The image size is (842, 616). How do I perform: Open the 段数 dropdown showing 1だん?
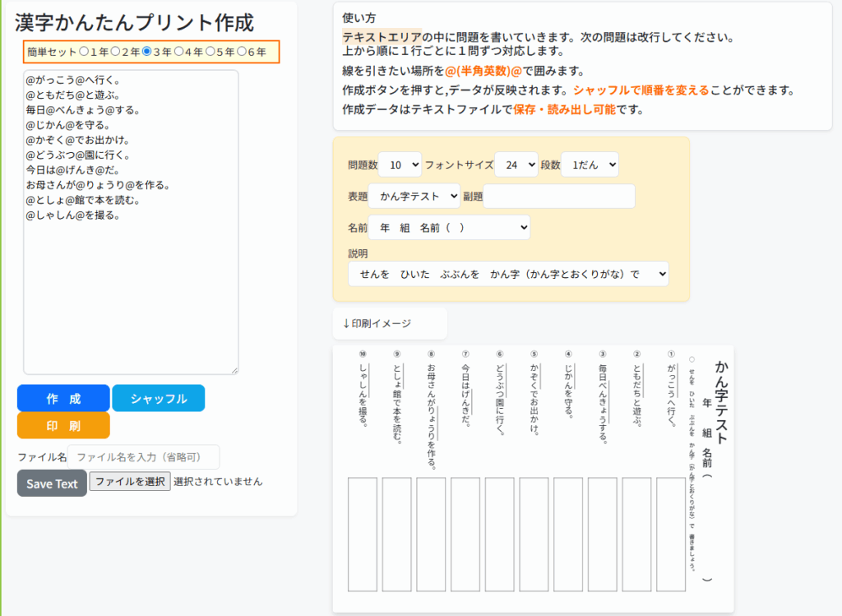tap(590, 164)
